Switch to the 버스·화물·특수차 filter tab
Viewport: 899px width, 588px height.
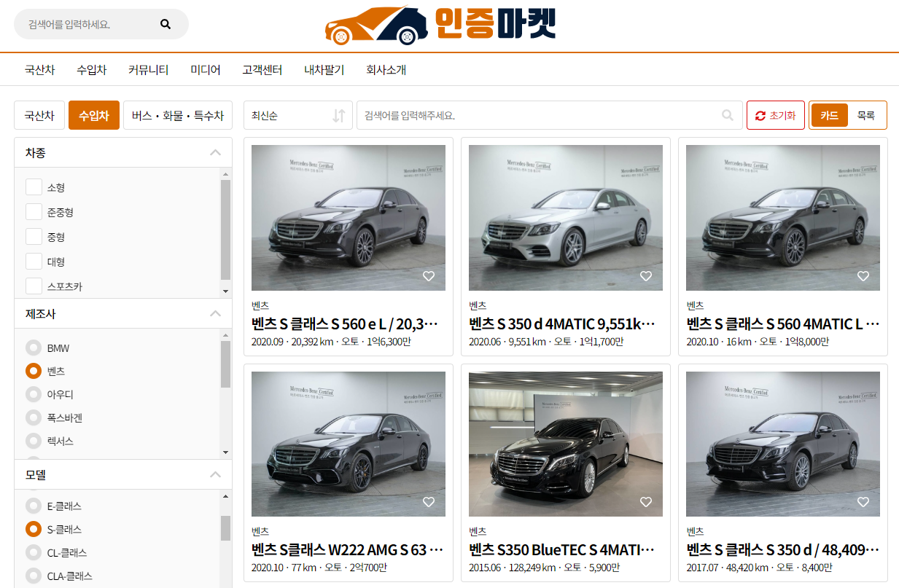click(178, 115)
